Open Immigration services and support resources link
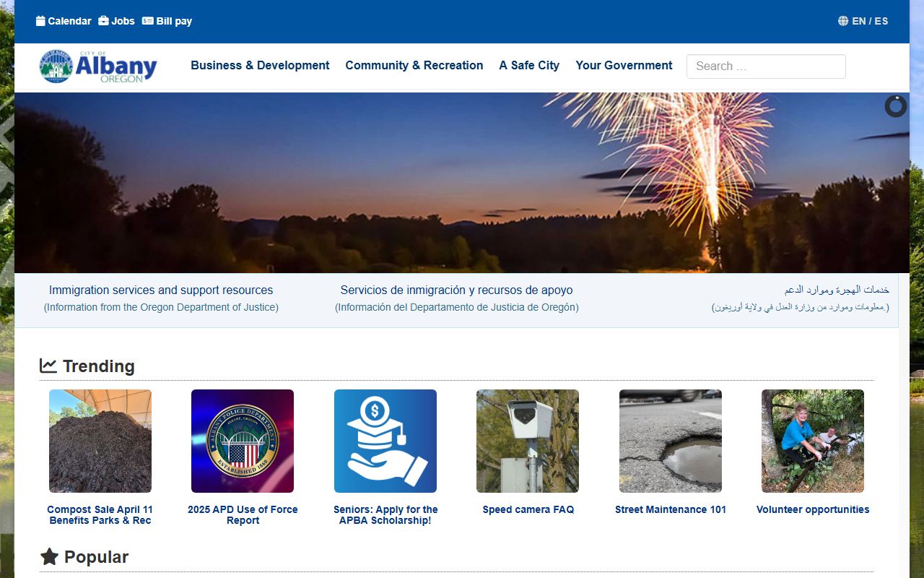 [161, 290]
